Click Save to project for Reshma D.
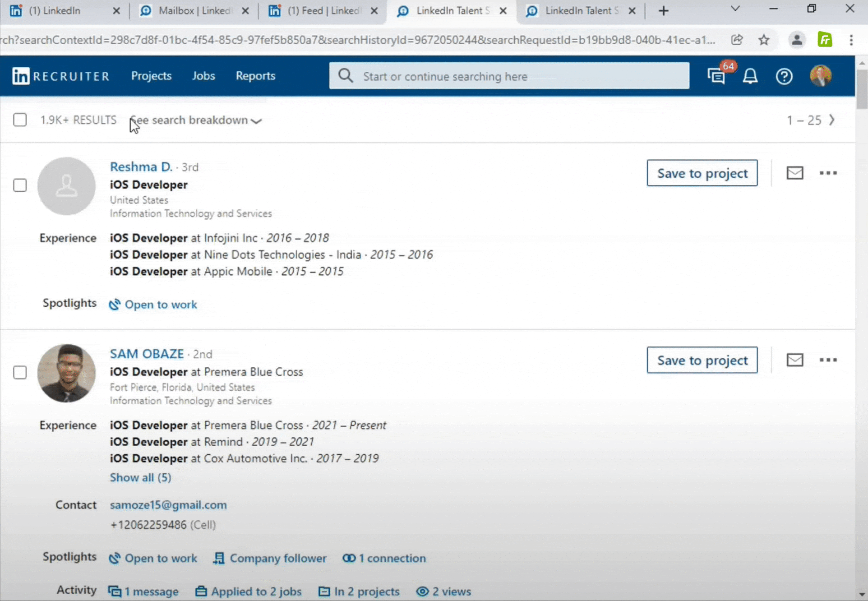 [x=702, y=172]
